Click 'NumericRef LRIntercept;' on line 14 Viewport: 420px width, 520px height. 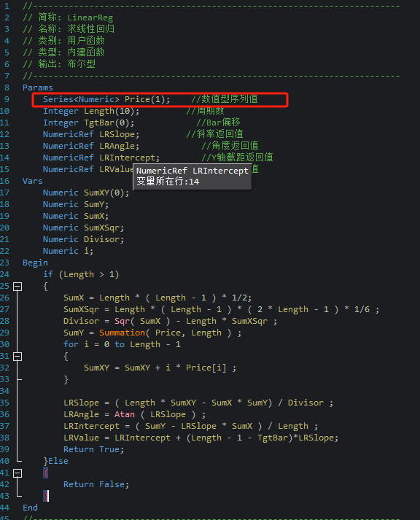point(101,158)
